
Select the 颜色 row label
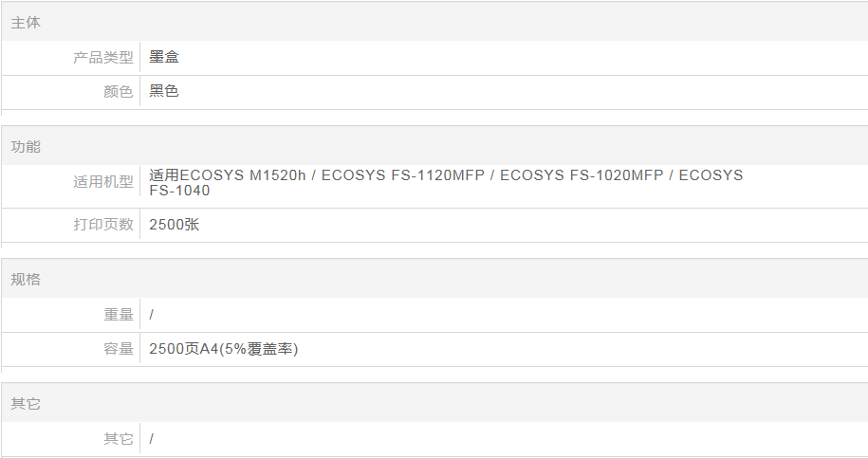click(x=119, y=92)
